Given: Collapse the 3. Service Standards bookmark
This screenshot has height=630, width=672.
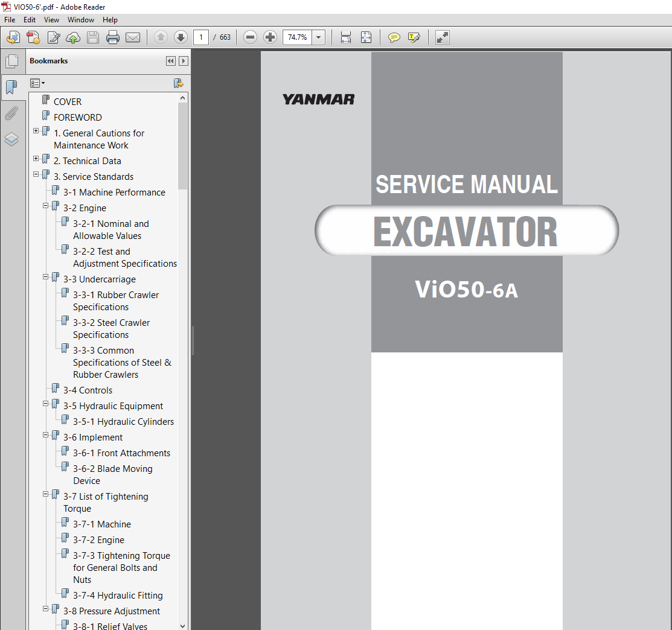Looking at the screenshot, I should [36, 174].
